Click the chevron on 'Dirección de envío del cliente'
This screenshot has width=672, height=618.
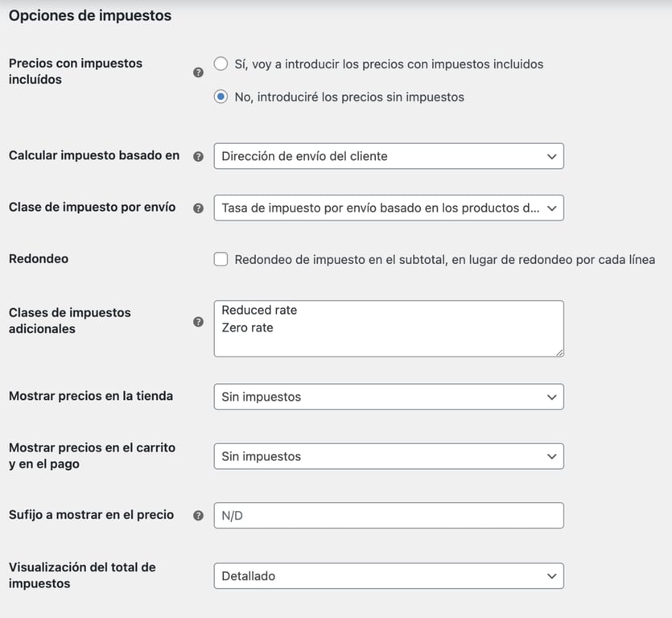(552, 156)
